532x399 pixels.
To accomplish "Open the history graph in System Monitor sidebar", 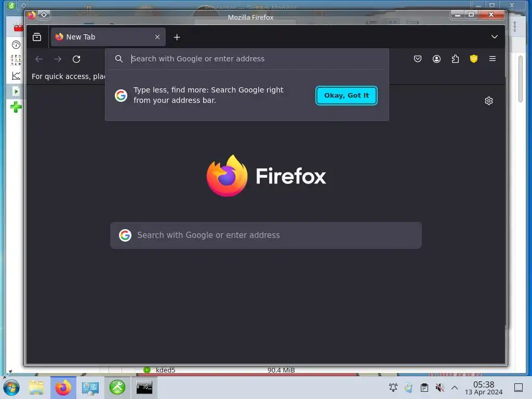I will click(x=16, y=76).
